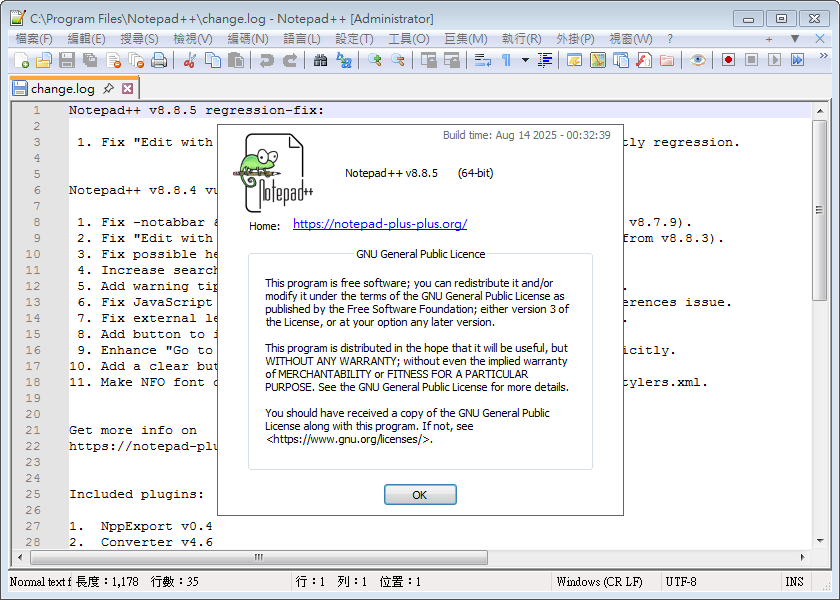
Task: Toggle synchronized vertical scrolling icon
Action: 429,60
